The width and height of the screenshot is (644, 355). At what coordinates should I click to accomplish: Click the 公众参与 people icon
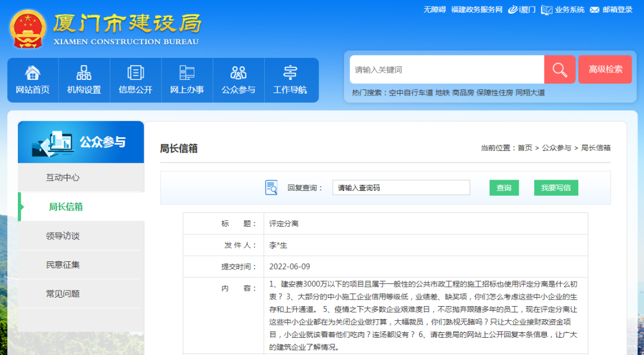tap(238, 73)
